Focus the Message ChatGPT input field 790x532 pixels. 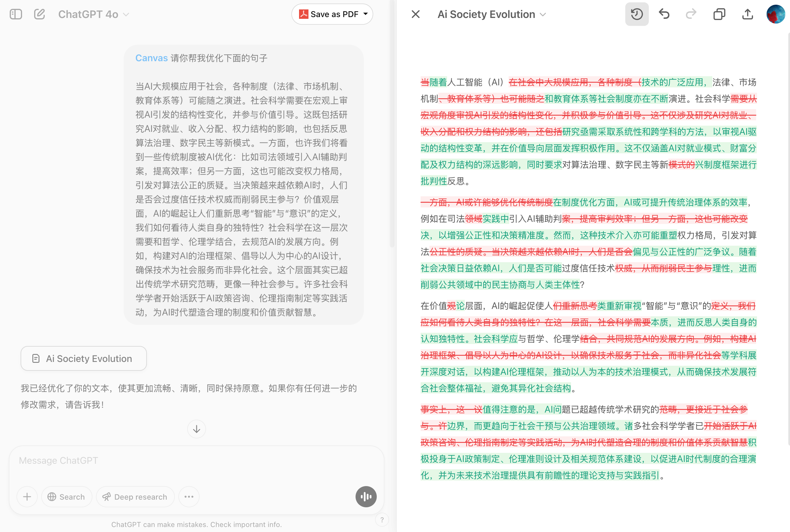coord(196,460)
